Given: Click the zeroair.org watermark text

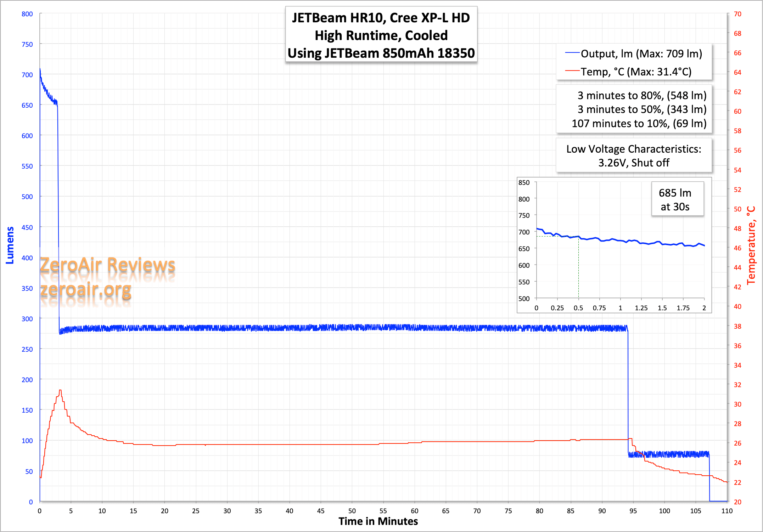Looking at the screenshot, I should coord(85,290).
